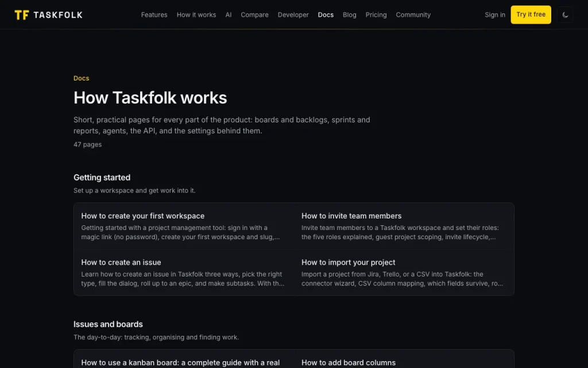Open How it works in navigation

[x=196, y=14]
